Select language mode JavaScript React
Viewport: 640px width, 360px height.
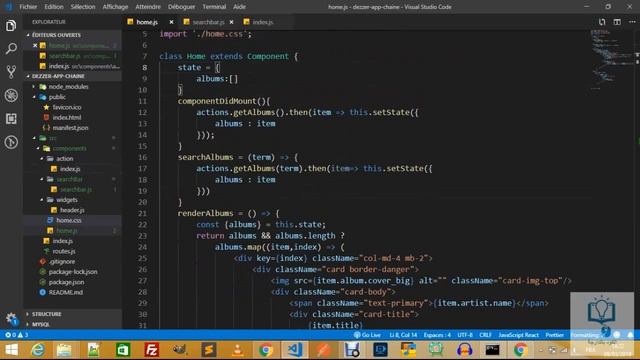pyautogui.click(x=518, y=335)
